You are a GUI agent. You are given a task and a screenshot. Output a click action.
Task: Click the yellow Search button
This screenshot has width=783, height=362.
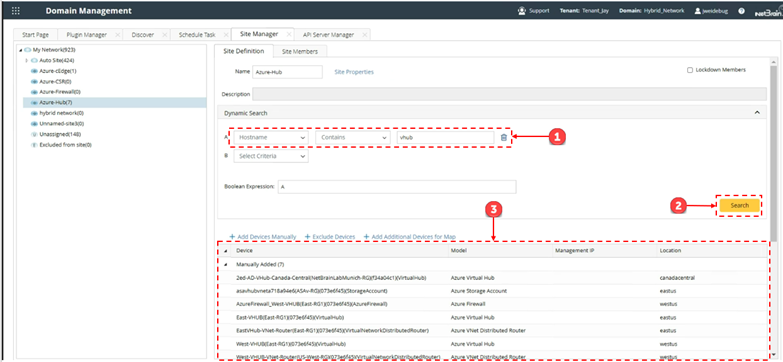740,205
